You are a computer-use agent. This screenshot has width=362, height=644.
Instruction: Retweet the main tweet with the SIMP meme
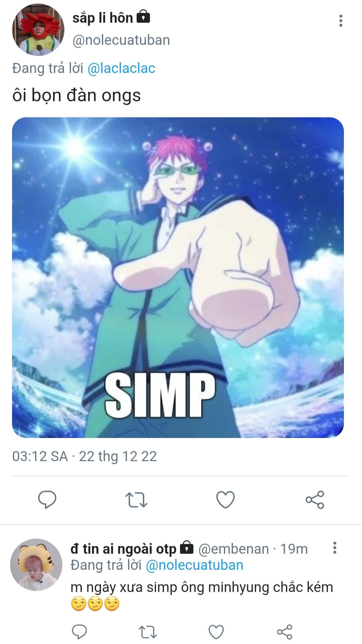coord(136,499)
